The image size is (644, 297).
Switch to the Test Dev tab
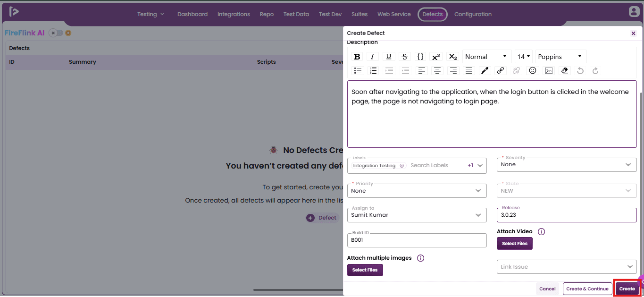tap(330, 14)
